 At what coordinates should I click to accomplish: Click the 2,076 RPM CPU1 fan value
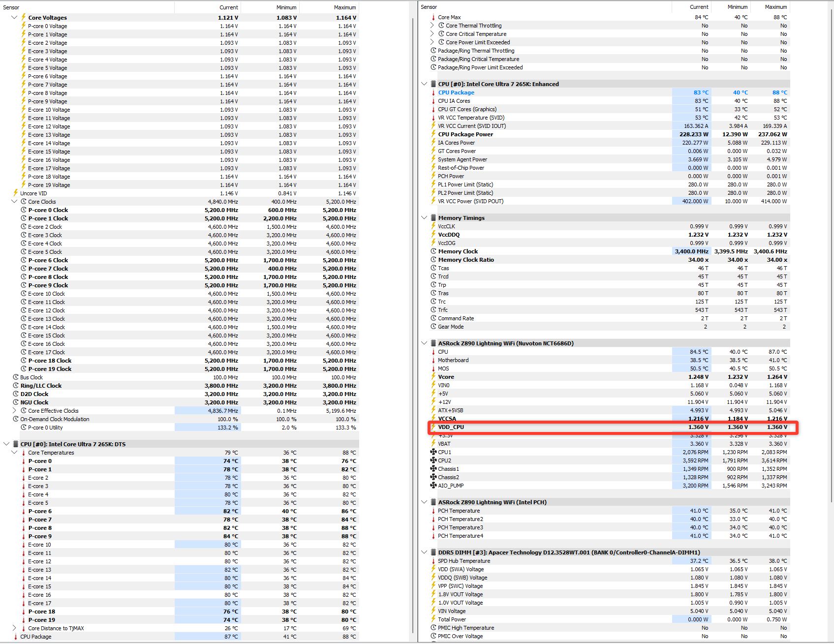695,452
